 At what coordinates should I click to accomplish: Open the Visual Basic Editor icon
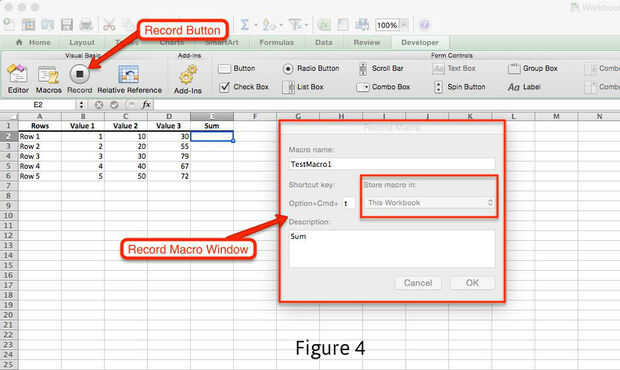17,74
